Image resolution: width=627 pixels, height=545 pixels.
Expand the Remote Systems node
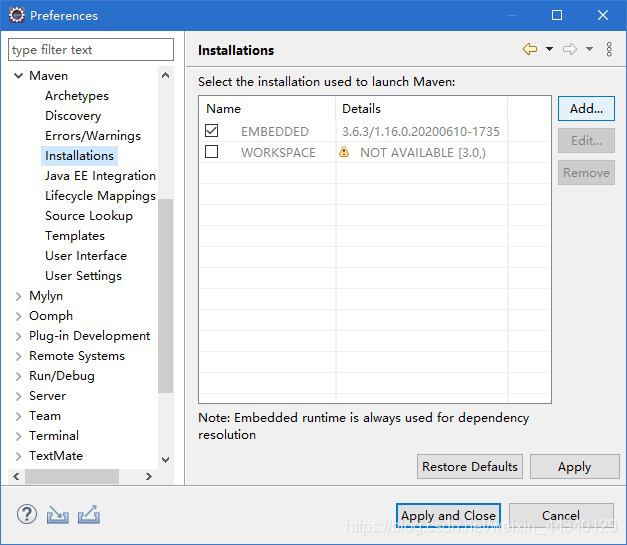[x=18, y=356]
